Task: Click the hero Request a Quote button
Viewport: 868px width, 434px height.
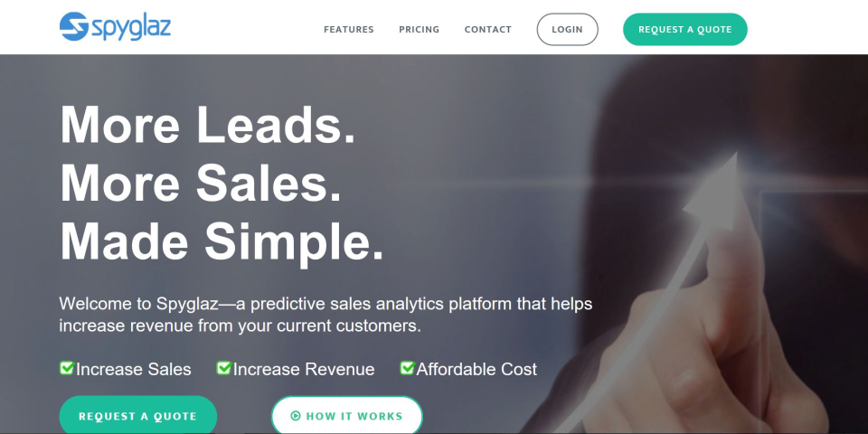Action: (x=137, y=416)
